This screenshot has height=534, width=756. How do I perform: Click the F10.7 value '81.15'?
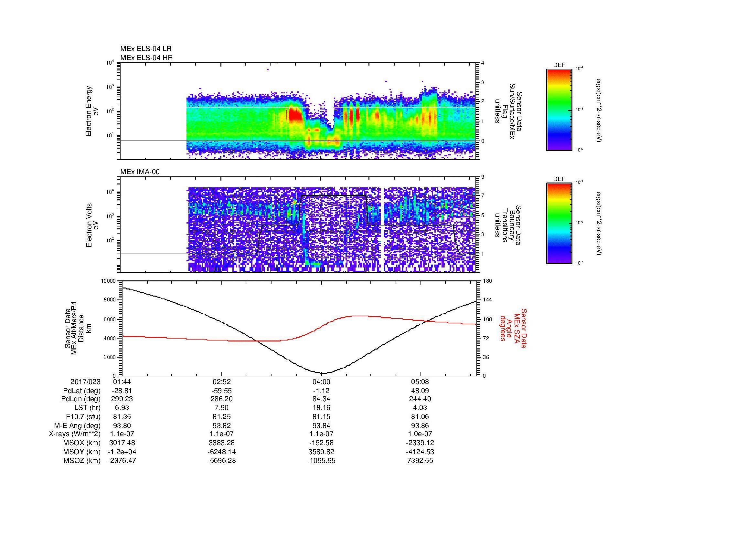[321, 416]
